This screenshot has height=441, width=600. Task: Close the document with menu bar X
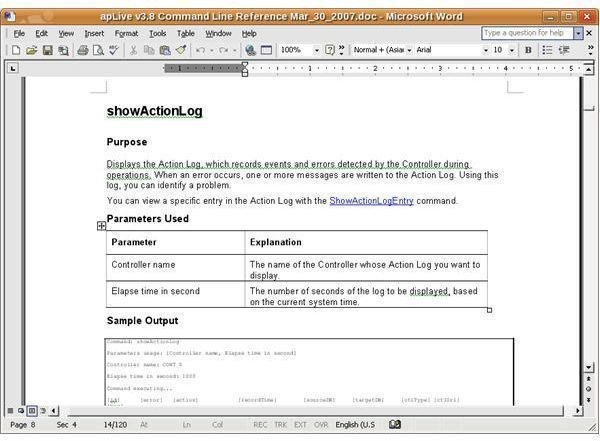tap(590, 33)
